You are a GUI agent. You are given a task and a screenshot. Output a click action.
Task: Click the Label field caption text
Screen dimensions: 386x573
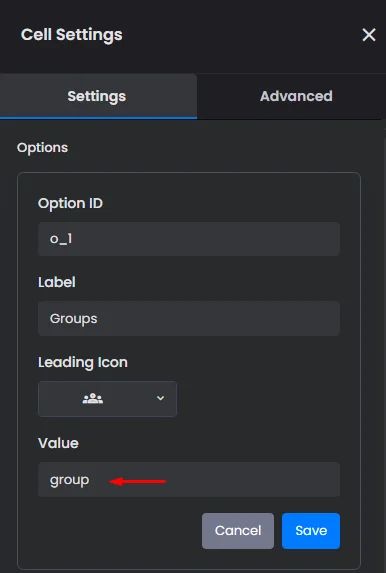57,282
